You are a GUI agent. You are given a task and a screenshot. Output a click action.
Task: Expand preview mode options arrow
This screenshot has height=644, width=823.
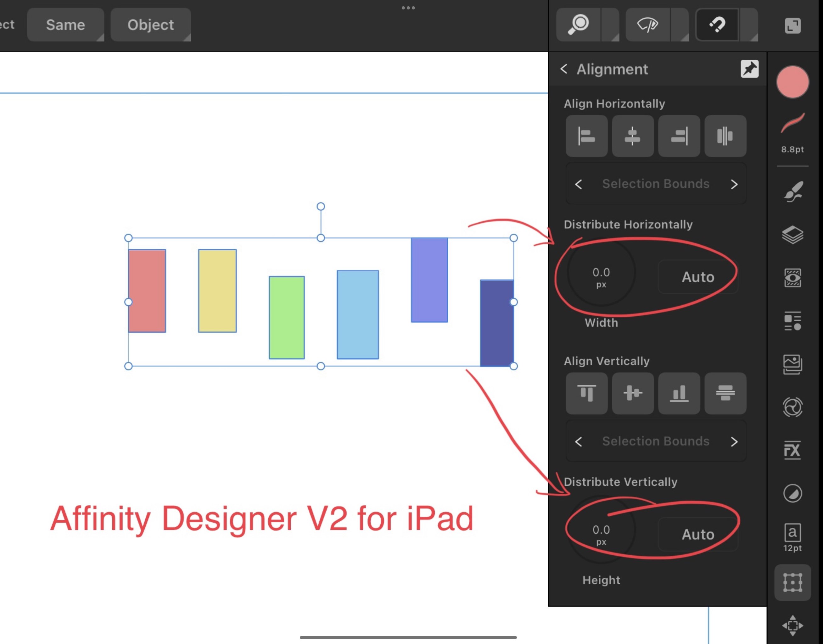(x=680, y=25)
